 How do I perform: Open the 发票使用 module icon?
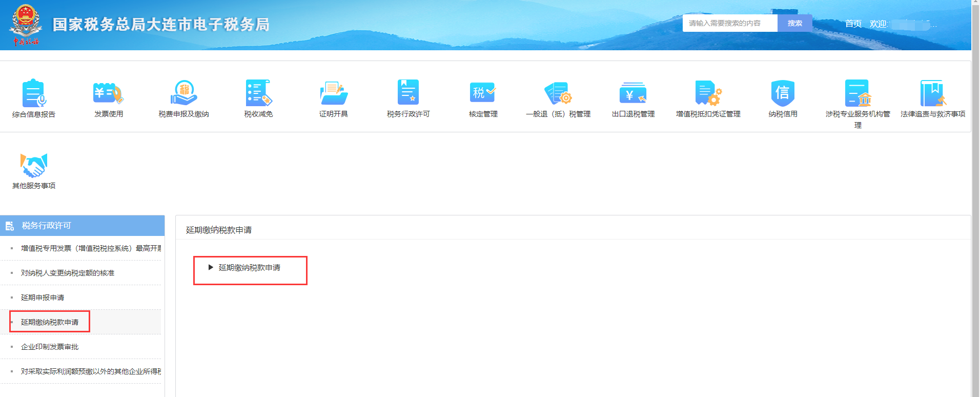pos(109,93)
